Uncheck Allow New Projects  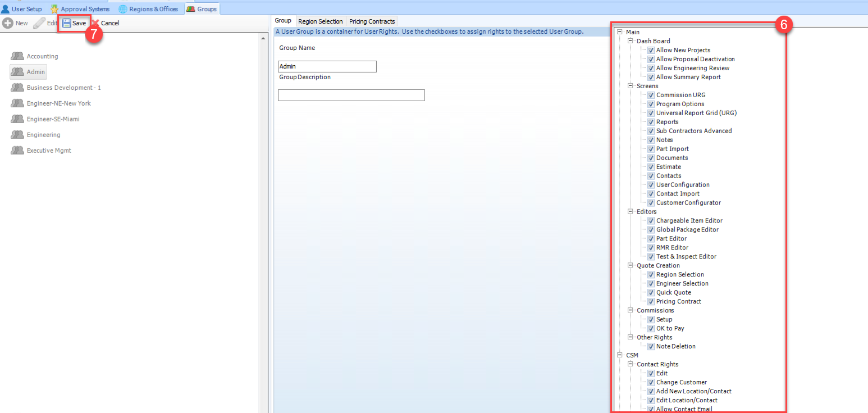[x=651, y=50]
